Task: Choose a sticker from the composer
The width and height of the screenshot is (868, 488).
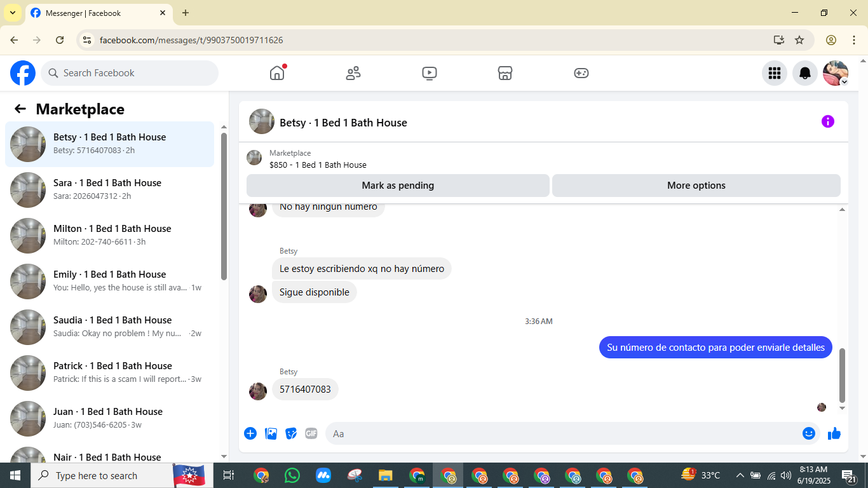Action: point(291,433)
